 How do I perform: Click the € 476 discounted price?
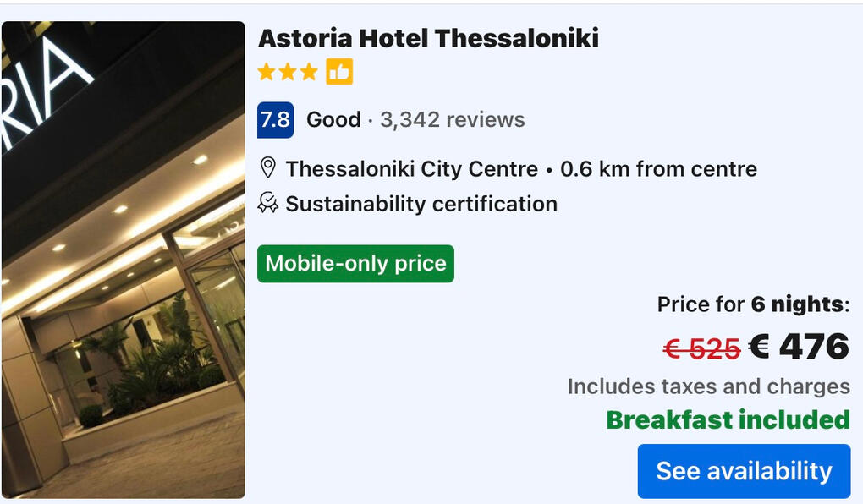(800, 347)
